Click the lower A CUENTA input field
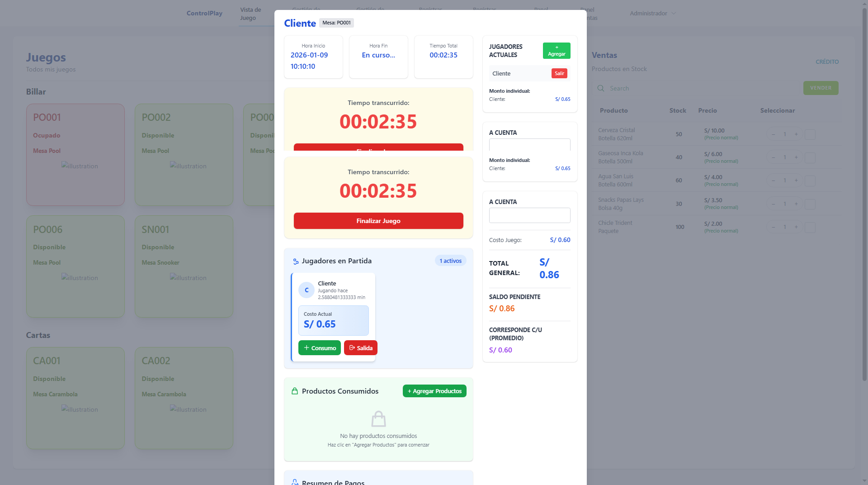868x485 pixels. 529,215
